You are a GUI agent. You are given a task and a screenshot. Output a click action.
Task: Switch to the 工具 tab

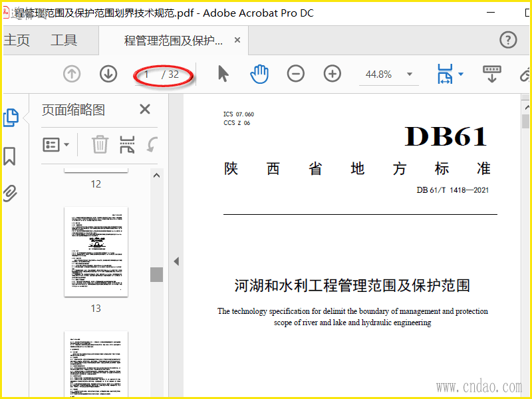pyautogui.click(x=64, y=40)
